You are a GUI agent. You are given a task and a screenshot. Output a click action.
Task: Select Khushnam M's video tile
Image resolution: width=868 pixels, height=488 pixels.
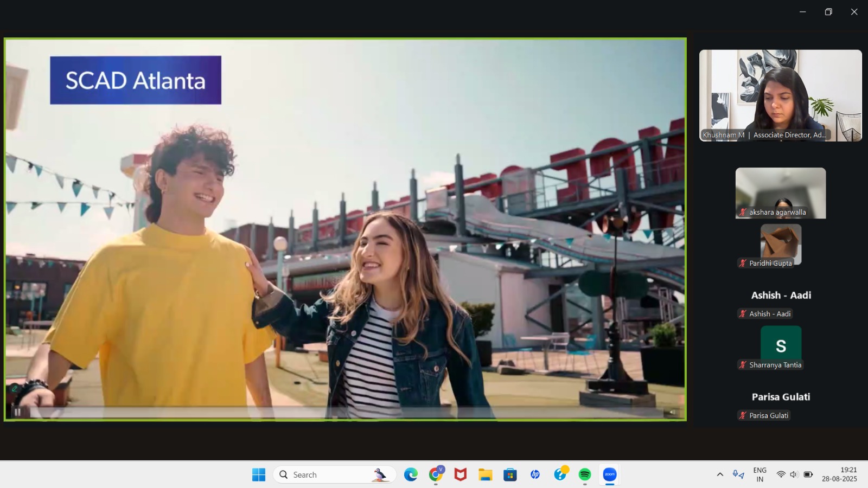click(780, 95)
